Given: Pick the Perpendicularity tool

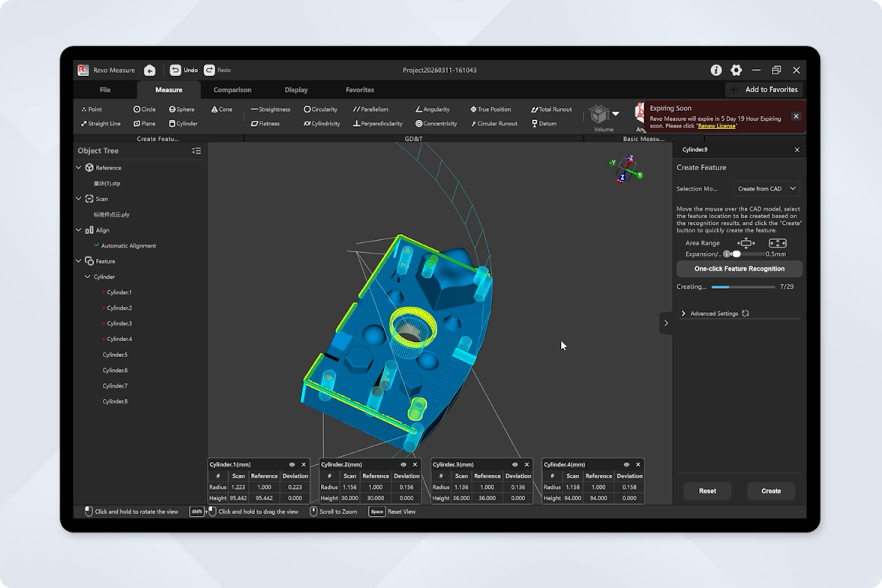Looking at the screenshot, I should (377, 124).
